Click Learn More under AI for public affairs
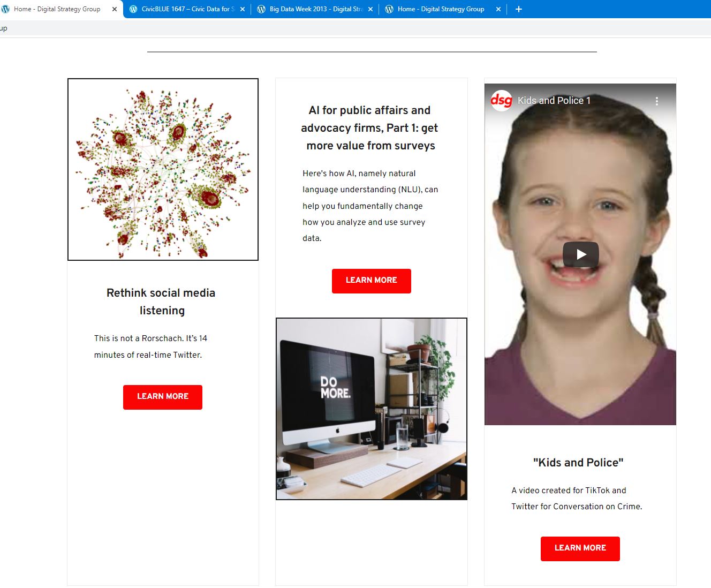Viewport: 711px width, 588px height. 372,281
